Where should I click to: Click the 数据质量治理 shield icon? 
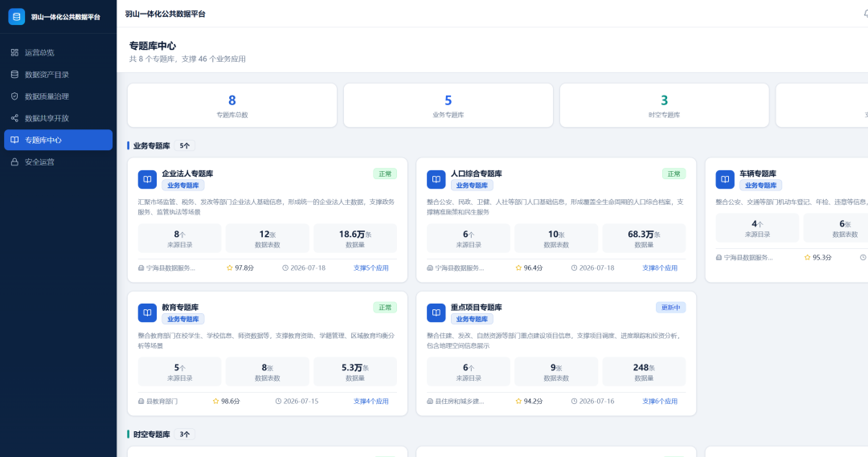point(14,96)
